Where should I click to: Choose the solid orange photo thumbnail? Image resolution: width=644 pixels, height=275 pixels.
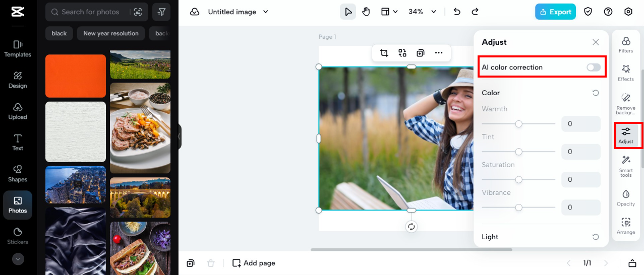[76, 76]
